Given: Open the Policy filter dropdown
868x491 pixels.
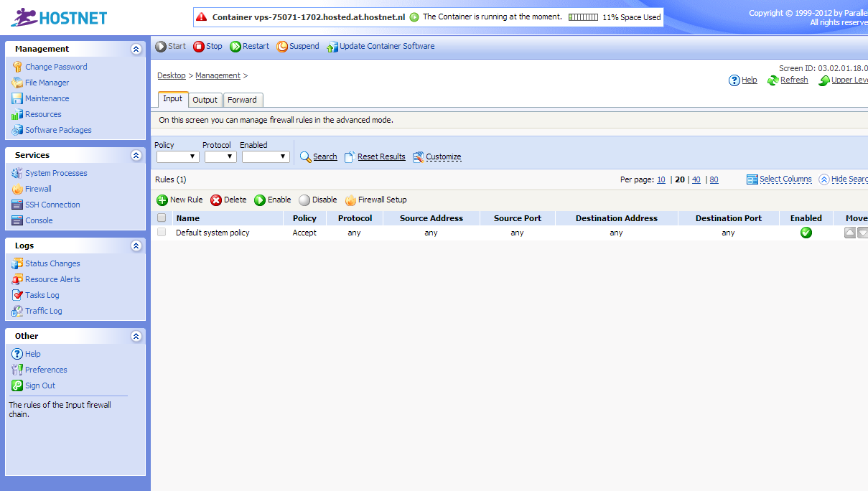Looking at the screenshot, I should click(x=177, y=156).
